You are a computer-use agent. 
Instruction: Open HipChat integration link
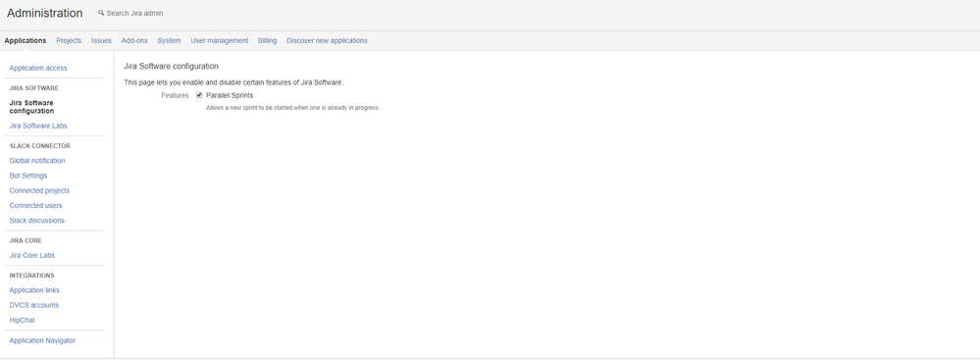pyautogui.click(x=22, y=321)
